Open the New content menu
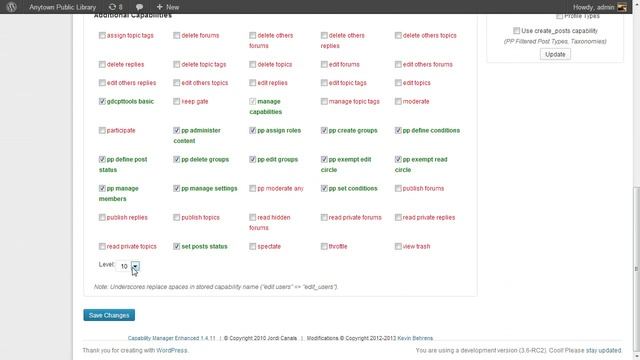 click(x=168, y=7)
